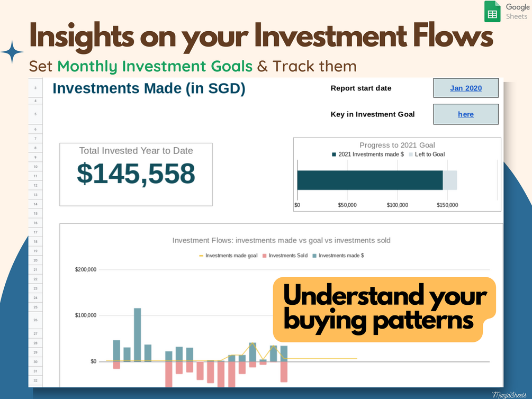Click the Understand your buying patterns callout
The image size is (532, 399).
point(384,310)
